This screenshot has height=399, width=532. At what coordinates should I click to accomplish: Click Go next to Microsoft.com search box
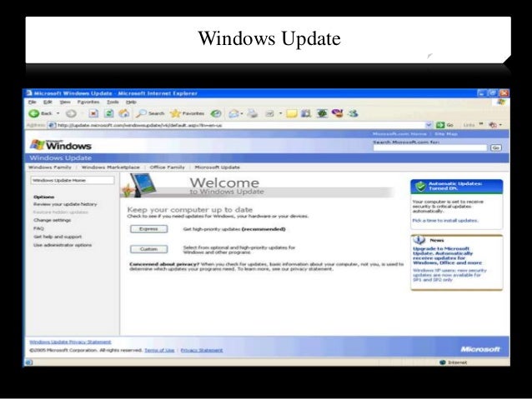click(x=495, y=147)
